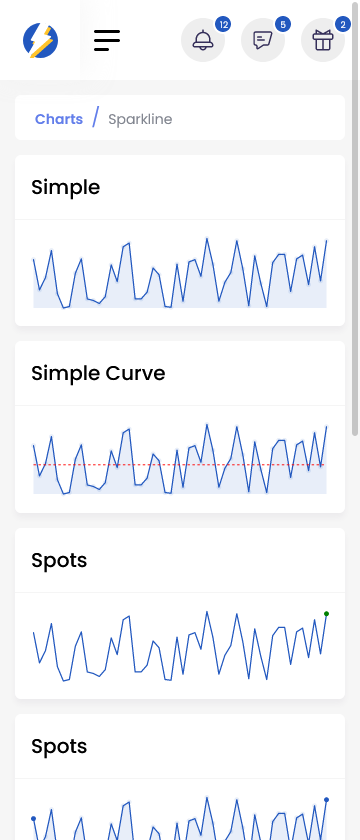Click the 2 badge on gift icon
Viewport: 360px width, 840px height.
click(343, 24)
